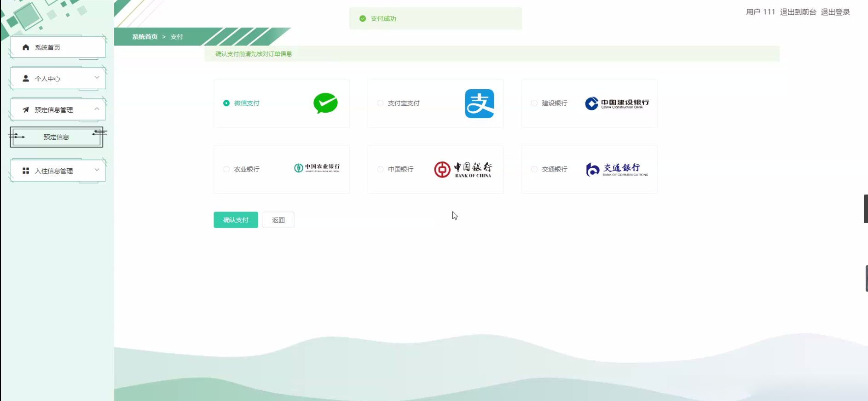Viewport: 868px width, 401px height.
Task: Click the 交通银行 label text
Action: [x=555, y=169]
